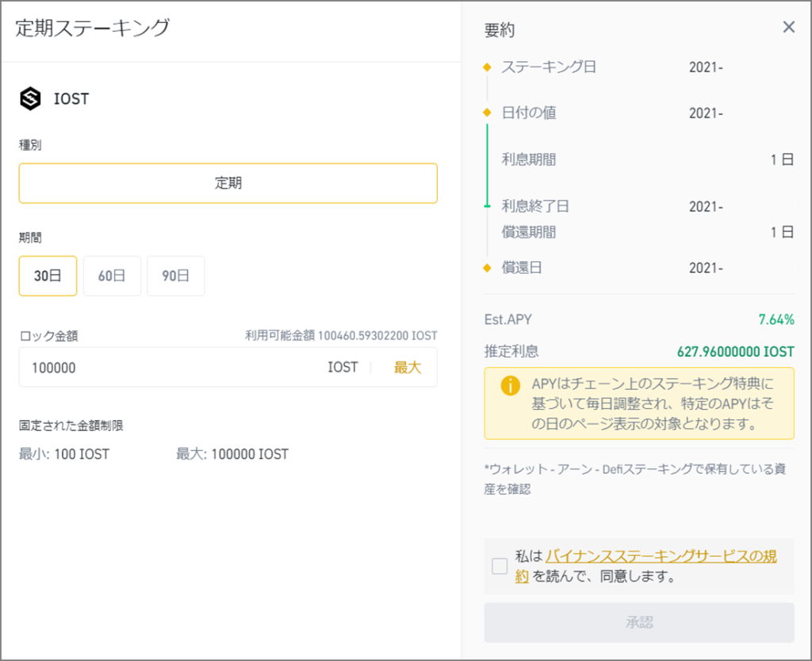
Task: Click the 最小: 100 IOST limit text
Action: click(x=64, y=454)
